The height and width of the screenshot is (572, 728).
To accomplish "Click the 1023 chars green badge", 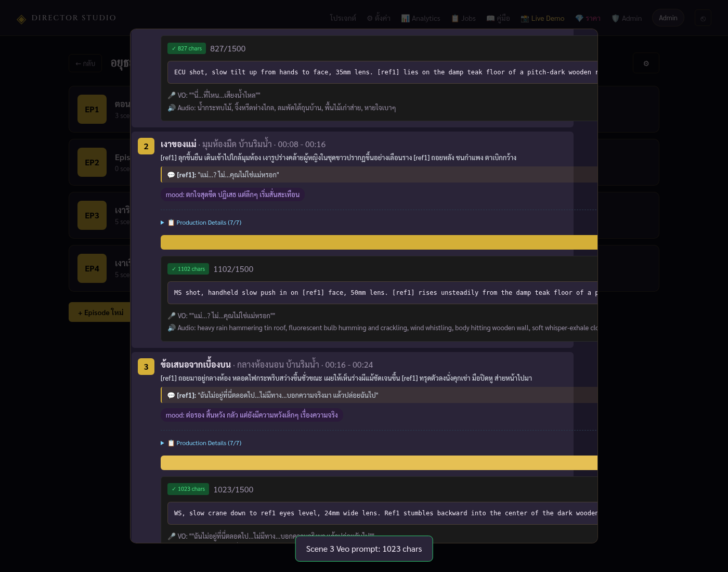I will tap(188, 489).
